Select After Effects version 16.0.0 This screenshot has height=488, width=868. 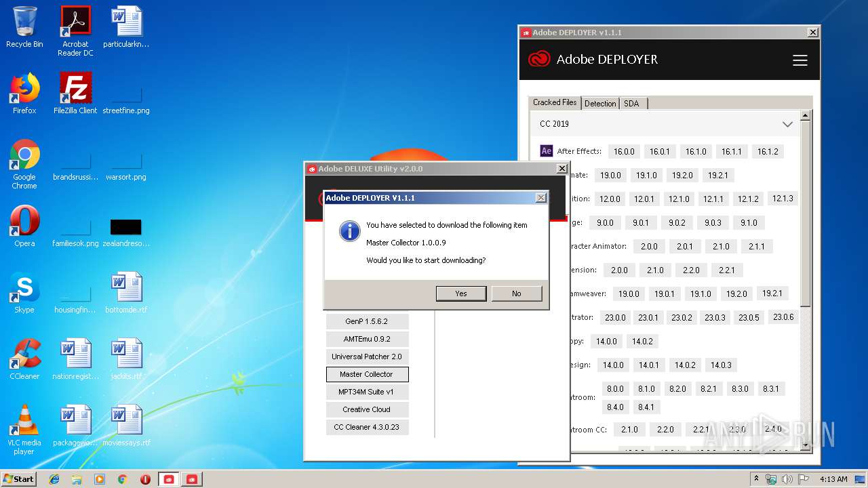coord(624,152)
